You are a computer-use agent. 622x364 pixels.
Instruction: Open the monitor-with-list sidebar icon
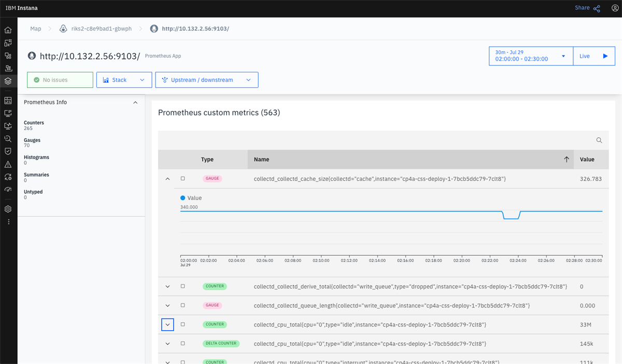(x=8, y=113)
